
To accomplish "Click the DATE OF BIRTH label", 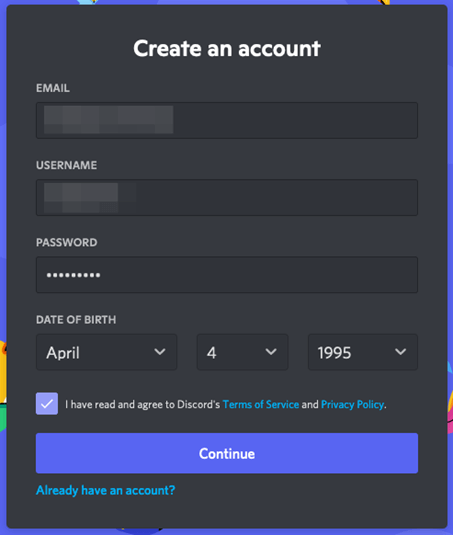I will 76,320.
